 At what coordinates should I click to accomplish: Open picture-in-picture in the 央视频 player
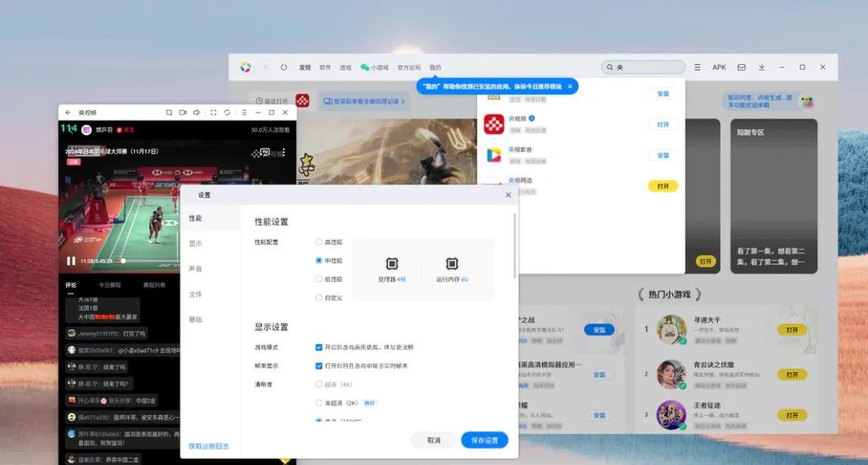[183, 111]
